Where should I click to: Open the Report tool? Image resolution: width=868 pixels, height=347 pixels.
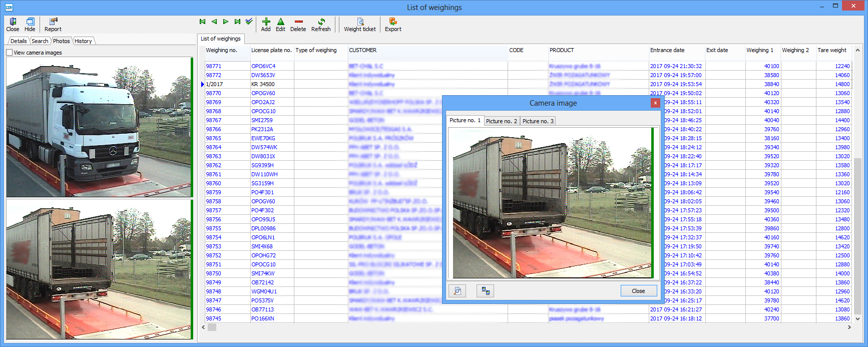[x=53, y=22]
